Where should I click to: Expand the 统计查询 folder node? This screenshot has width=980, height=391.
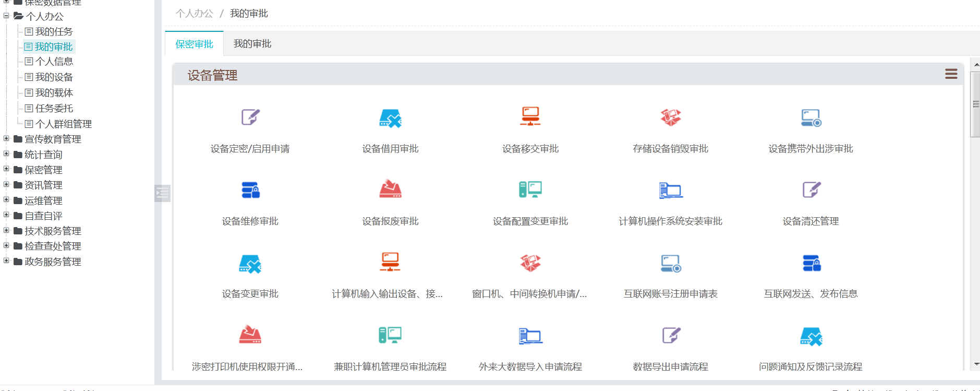click(x=6, y=154)
